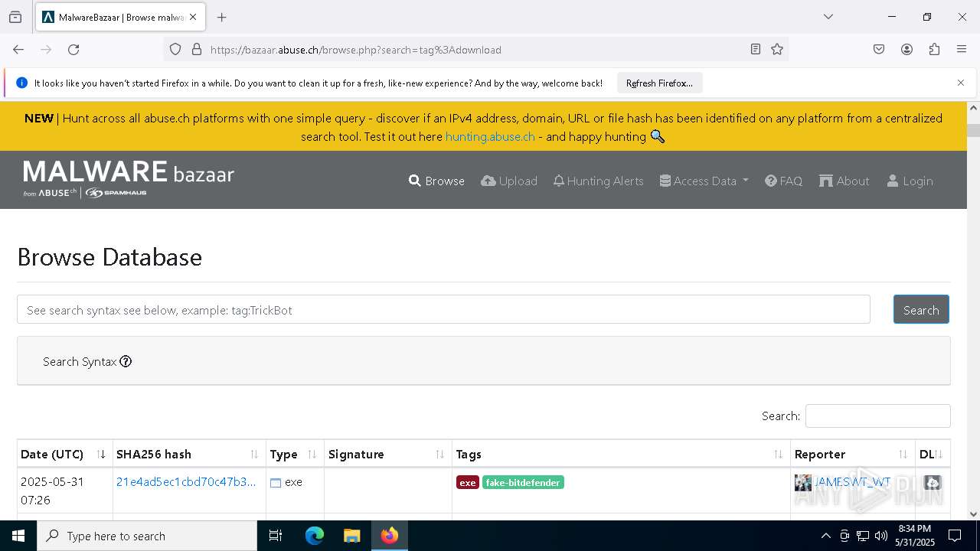Click the reporter avatar thumbnail
980x551 pixels.
coord(803,483)
